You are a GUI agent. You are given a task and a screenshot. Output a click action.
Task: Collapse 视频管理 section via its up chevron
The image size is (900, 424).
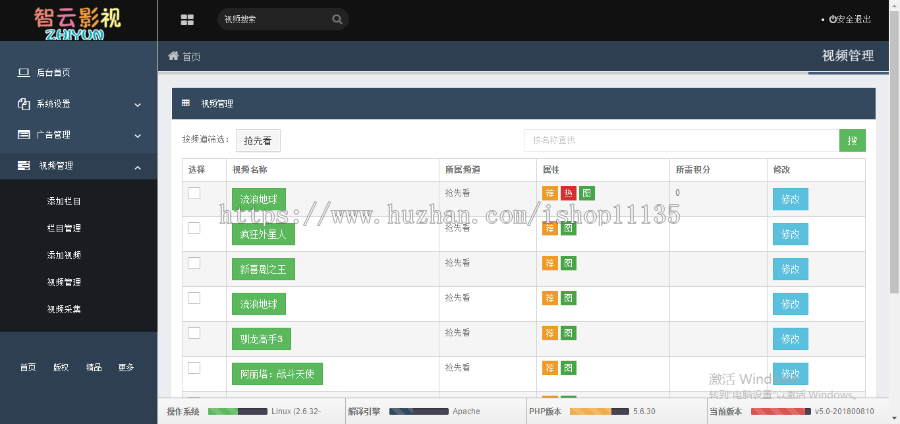point(138,167)
